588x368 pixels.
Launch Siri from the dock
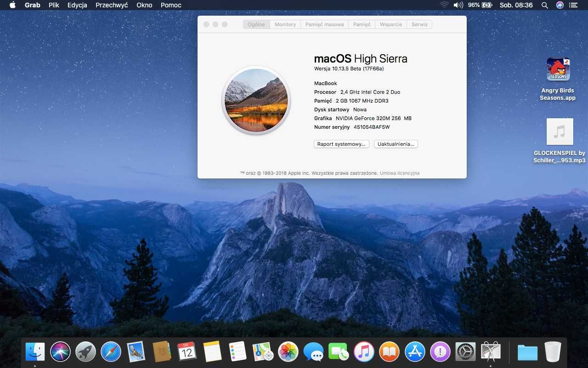[60, 352]
